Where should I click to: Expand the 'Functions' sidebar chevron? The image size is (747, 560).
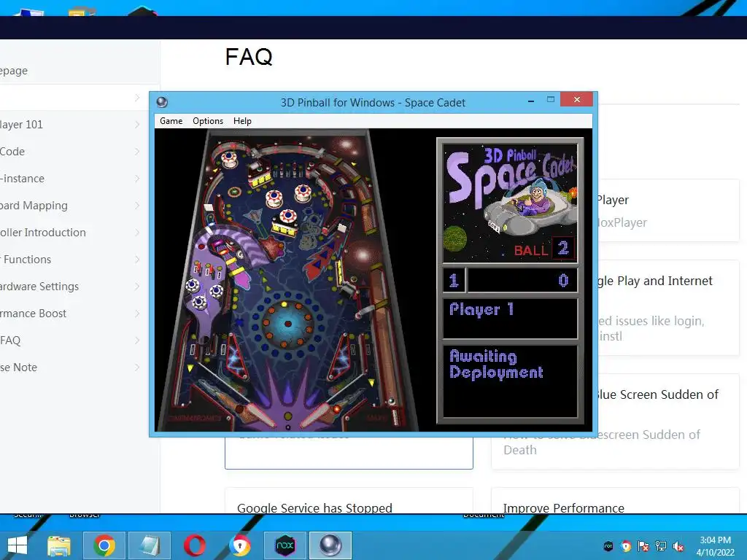[x=137, y=260]
